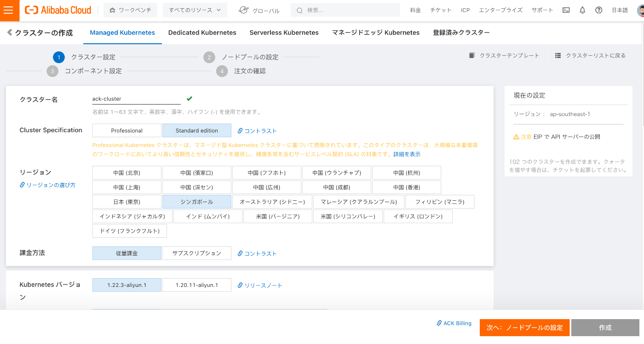Select region 中国 (広州)
The height and width of the screenshot is (344, 644).
coord(267,187)
